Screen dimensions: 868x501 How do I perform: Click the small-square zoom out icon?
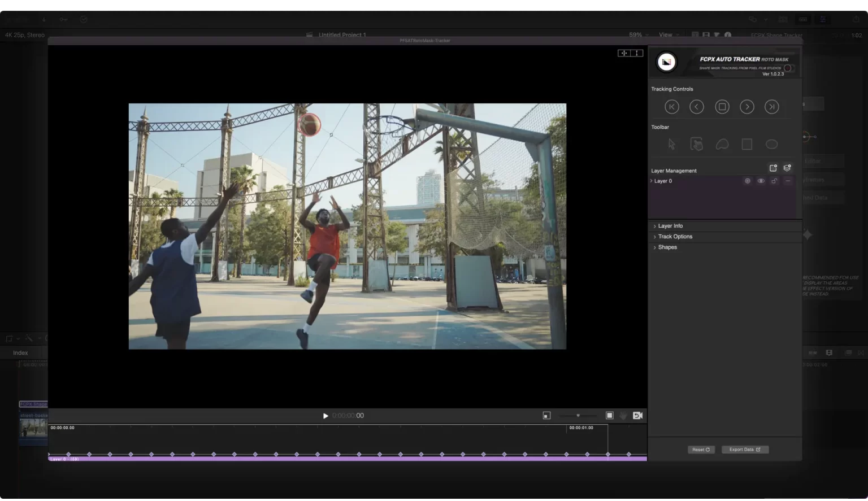coord(546,416)
